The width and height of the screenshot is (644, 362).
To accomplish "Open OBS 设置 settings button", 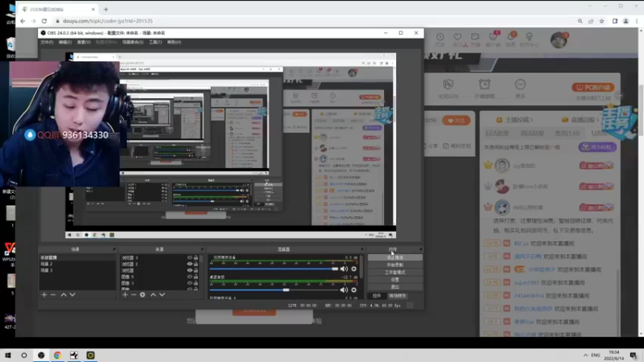I will pos(394,279).
